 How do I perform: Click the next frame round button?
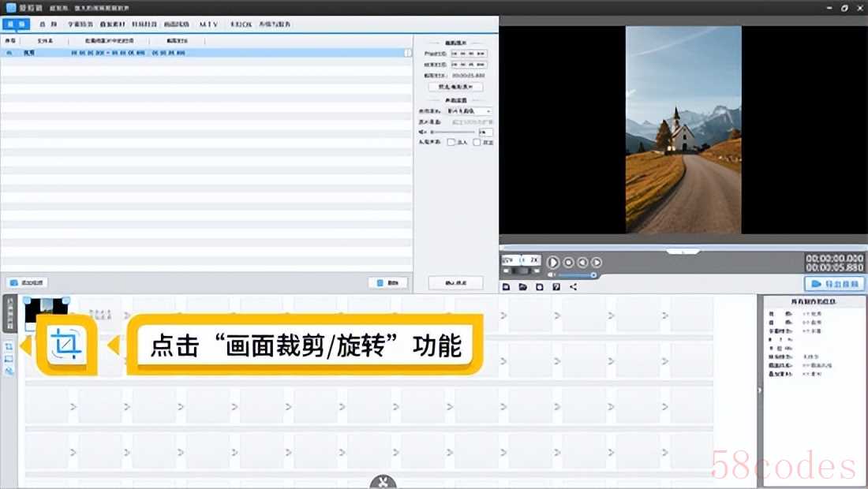[597, 262]
